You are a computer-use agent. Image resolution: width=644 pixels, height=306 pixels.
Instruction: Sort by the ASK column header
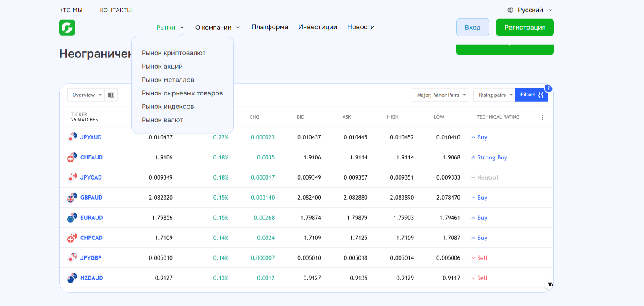coord(347,117)
